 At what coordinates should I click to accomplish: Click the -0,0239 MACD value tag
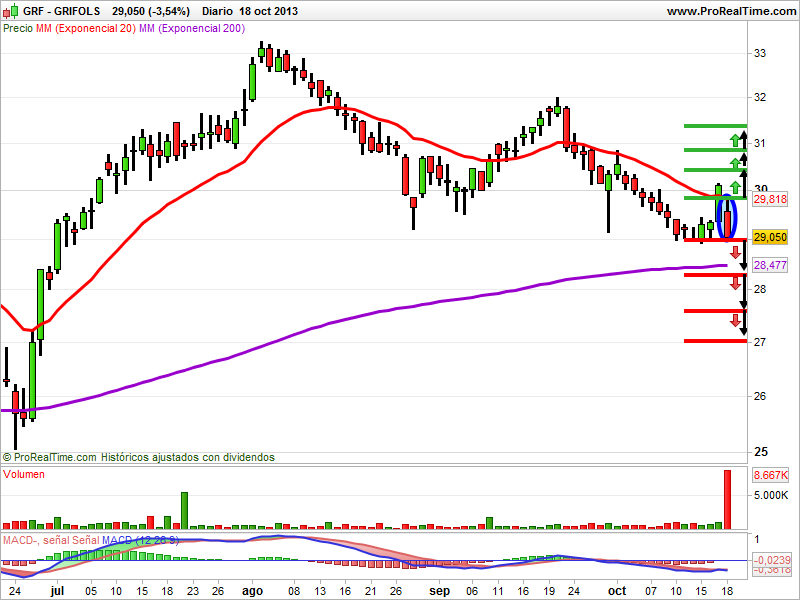771,560
